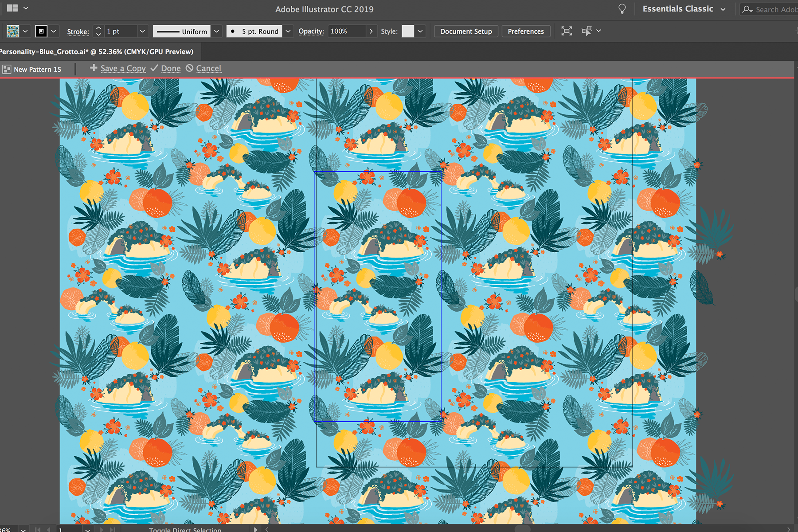Click Save a Copy of pattern

pyautogui.click(x=123, y=69)
